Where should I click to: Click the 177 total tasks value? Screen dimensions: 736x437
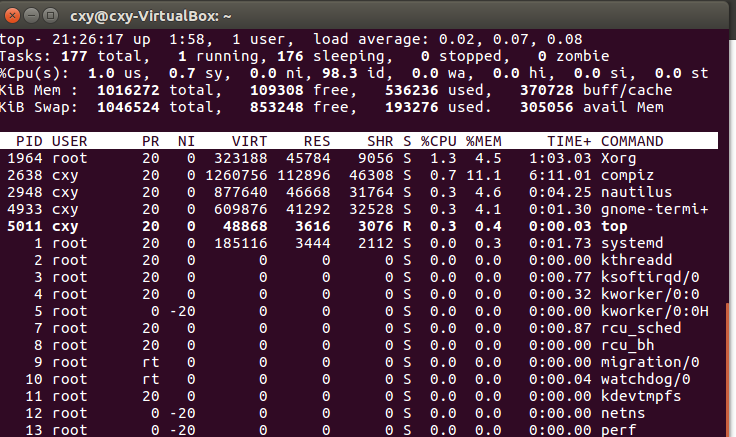coord(74,56)
